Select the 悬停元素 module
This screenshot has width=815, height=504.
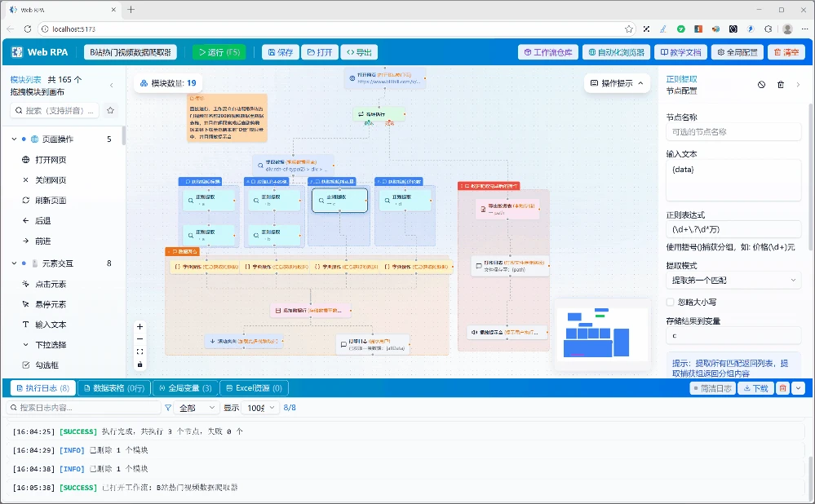point(51,304)
